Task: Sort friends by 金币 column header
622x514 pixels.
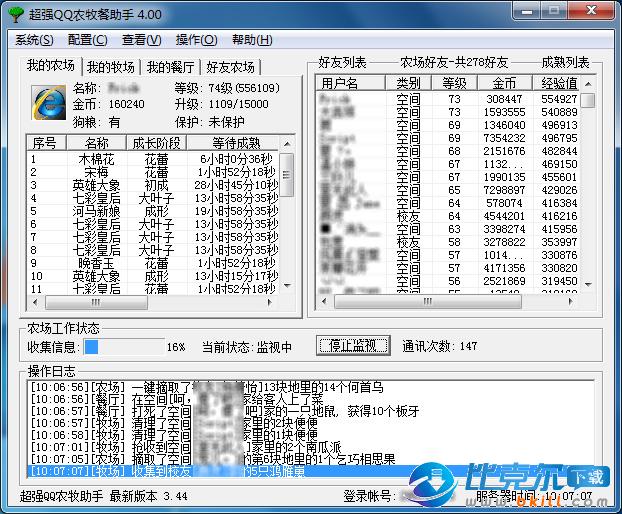Action: [x=505, y=83]
